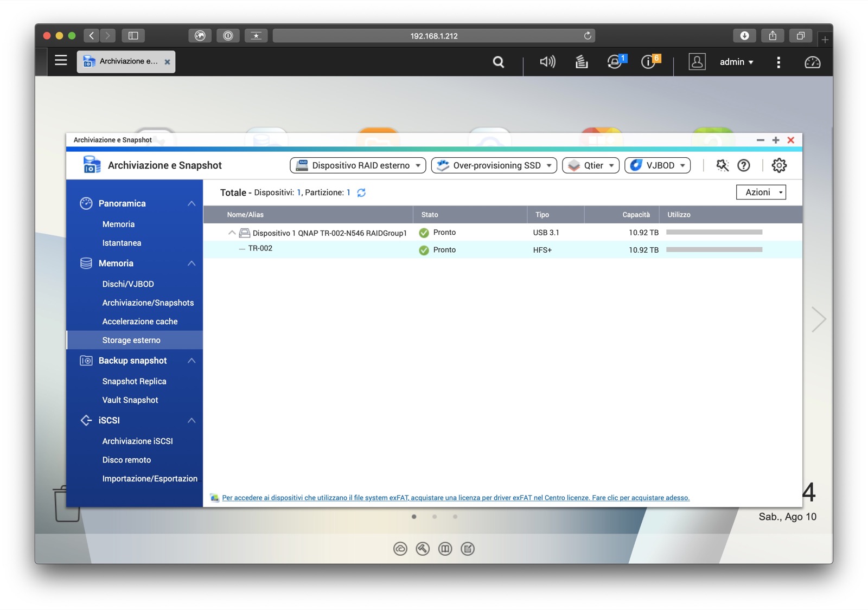The image size is (868, 610).
Task: Open Archiviazione e Snapshot settings gear
Action: tap(779, 165)
